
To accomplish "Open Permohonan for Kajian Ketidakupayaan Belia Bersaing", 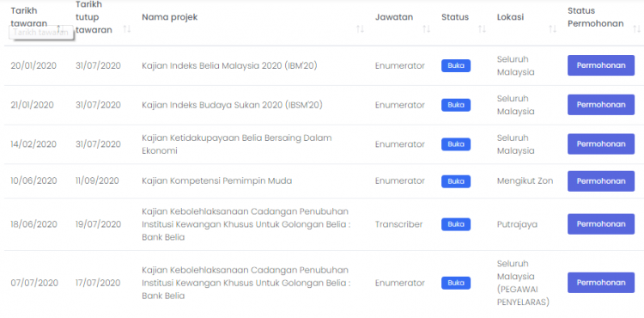I will click(601, 144).
